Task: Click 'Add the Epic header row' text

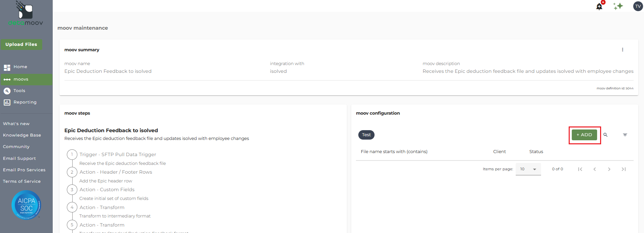Action: point(106,181)
